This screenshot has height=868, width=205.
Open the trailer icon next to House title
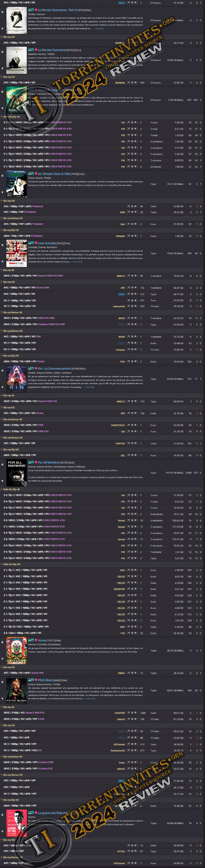point(36,640)
